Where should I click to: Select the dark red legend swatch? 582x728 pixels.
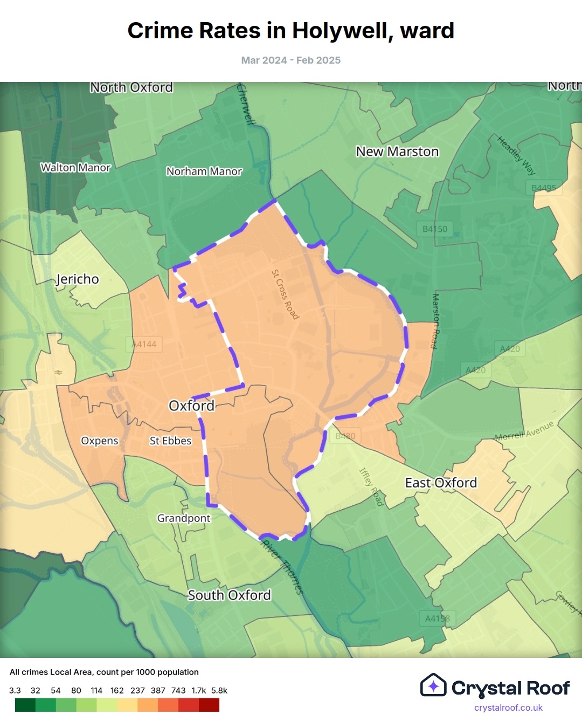tap(209, 705)
